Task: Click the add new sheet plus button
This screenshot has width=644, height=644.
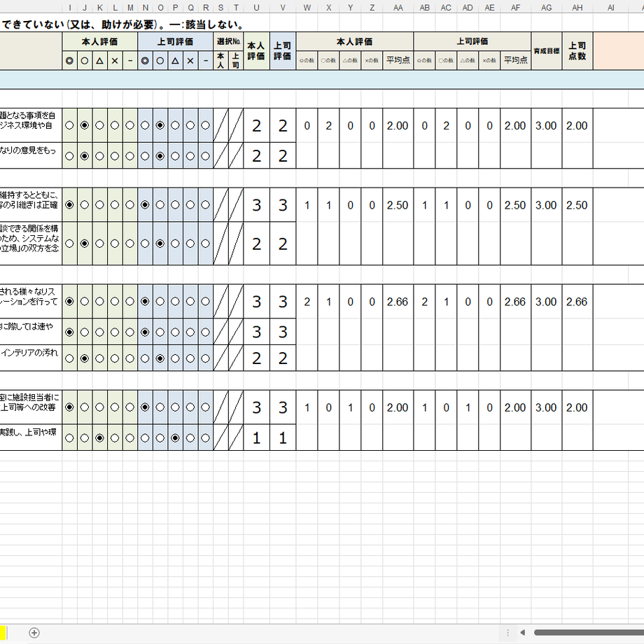Action: tap(34, 633)
